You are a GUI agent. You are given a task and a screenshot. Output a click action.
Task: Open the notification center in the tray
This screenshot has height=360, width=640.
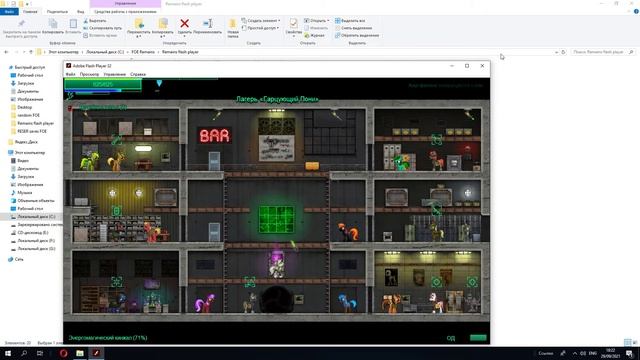[x=629, y=353]
